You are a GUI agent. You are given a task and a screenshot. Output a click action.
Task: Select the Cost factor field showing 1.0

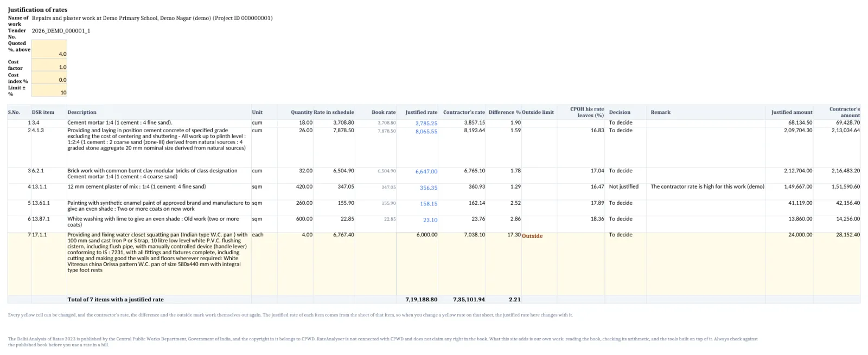coord(49,64)
